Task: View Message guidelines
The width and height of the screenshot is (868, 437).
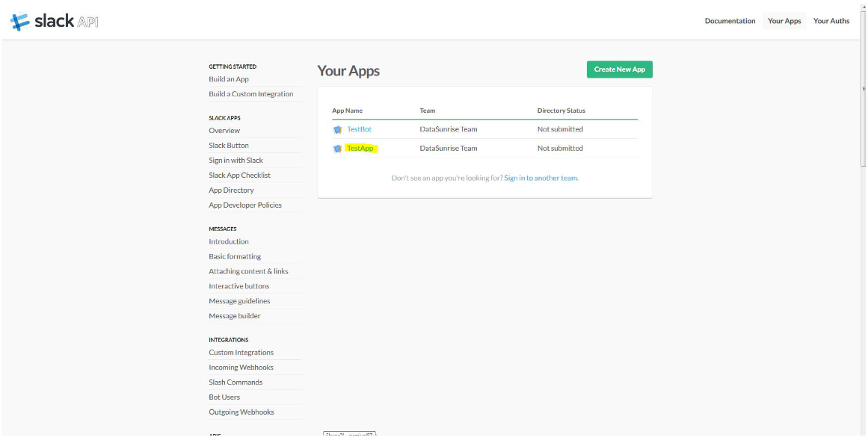Action: [x=239, y=302]
